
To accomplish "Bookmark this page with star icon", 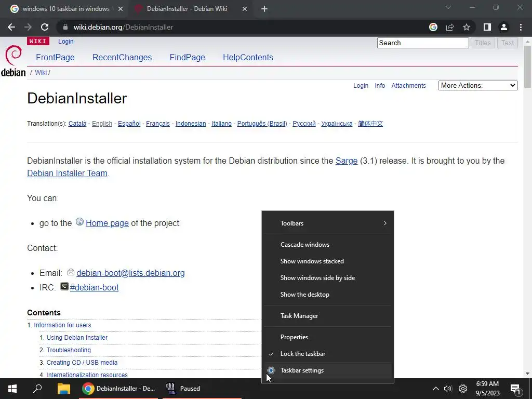I will pyautogui.click(x=467, y=27).
